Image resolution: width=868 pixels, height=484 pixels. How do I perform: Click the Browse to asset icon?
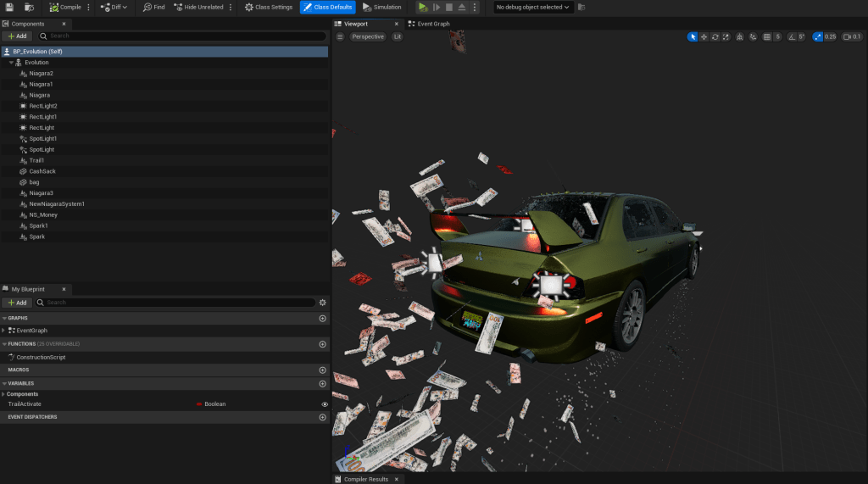tap(29, 7)
